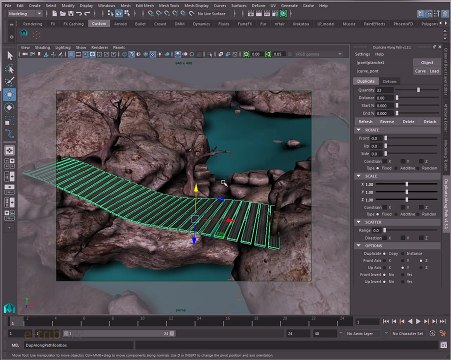Set Front Axis to X radio
The width and height of the screenshot is (451, 360).
pyautogui.click(x=385, y=261)
